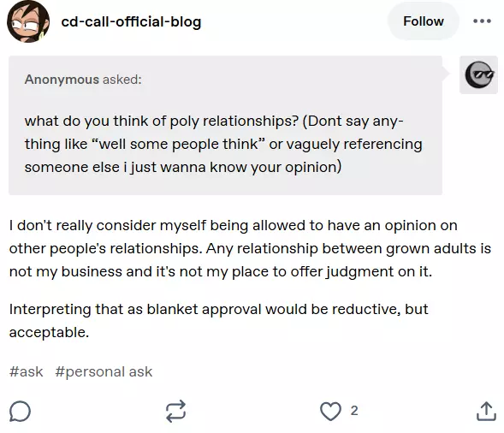
Task: Visit the cd-call-official-blog name link
Action: 131,22
